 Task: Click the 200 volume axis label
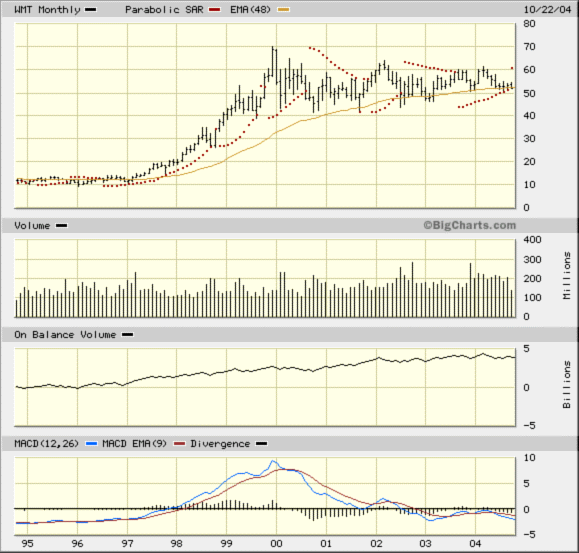532,279
